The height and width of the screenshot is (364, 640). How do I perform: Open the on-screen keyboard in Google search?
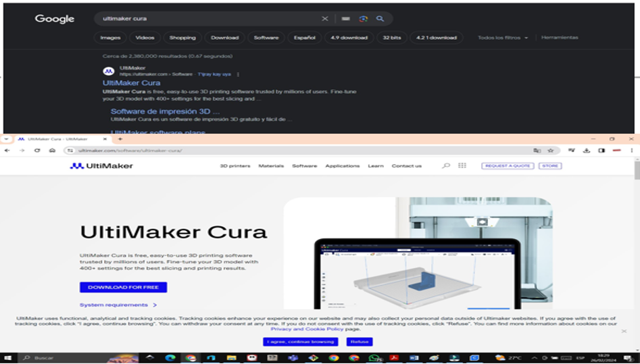pos(346,19)
